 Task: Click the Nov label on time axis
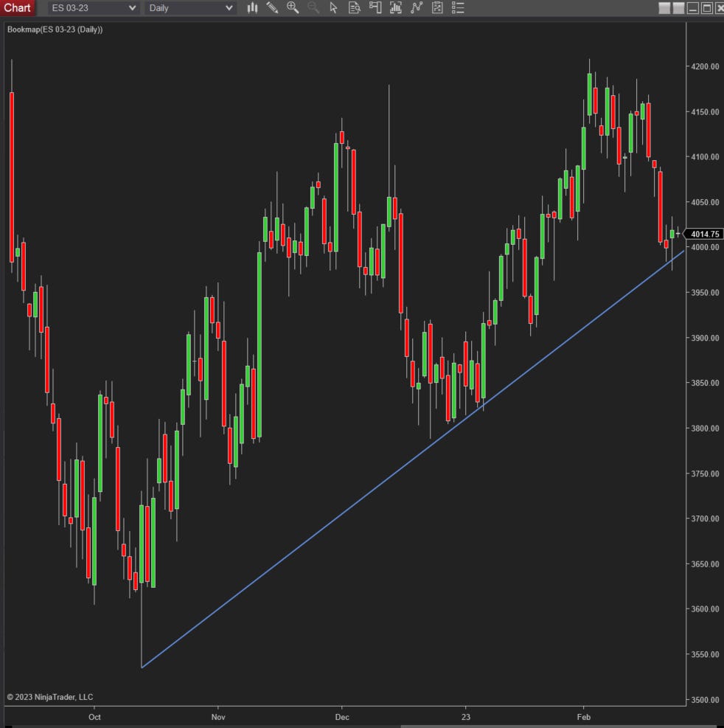[218, 717]
